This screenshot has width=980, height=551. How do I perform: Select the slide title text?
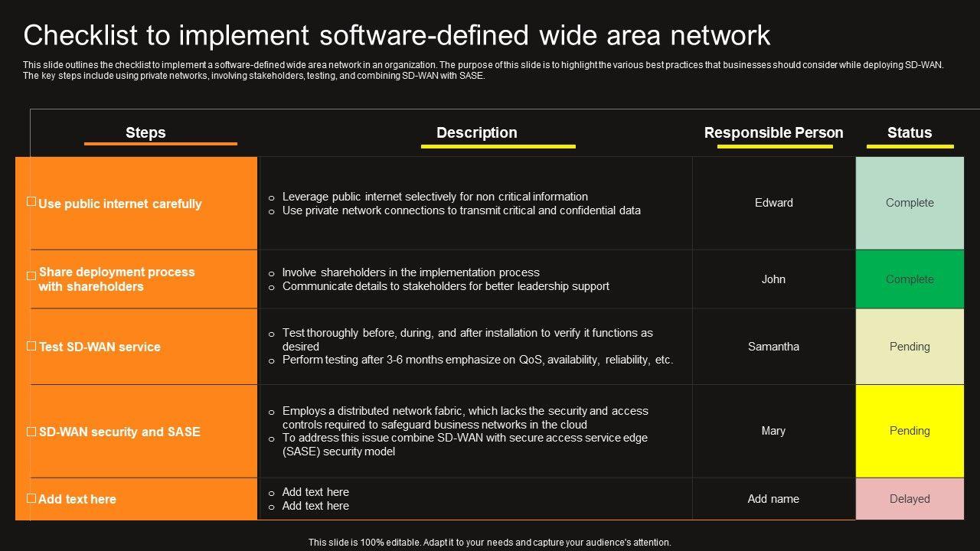[397, 36]
